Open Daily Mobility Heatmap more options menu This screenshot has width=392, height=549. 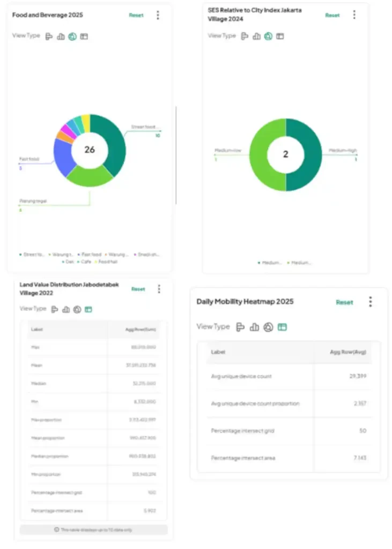click(370, 302)
